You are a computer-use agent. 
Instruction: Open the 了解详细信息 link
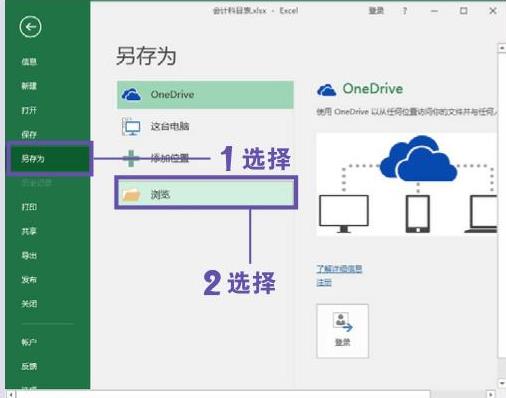pos(339,269)
